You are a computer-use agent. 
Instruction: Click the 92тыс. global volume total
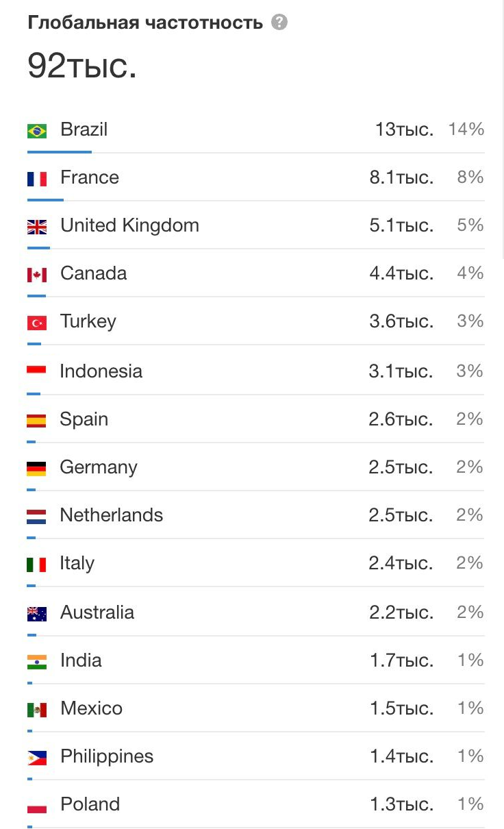(x=82, y=66)
